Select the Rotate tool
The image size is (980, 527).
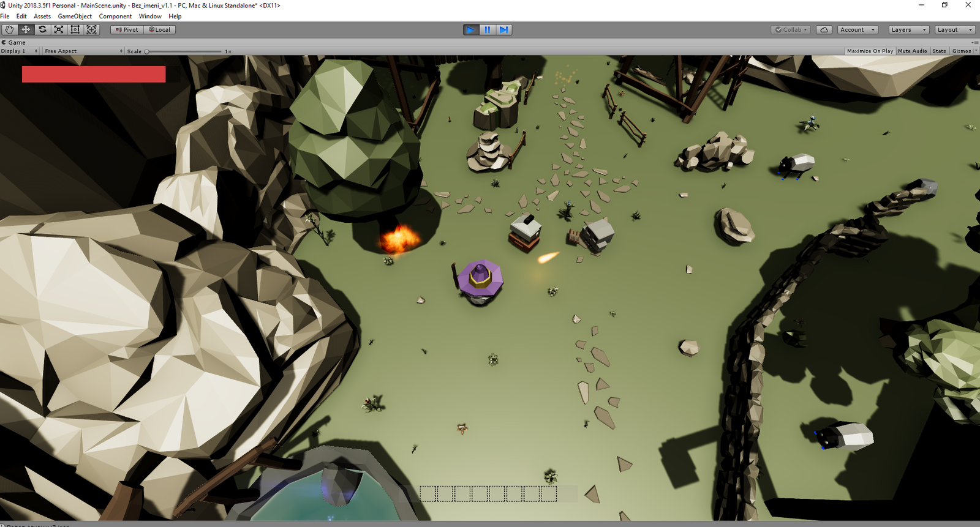42,29
